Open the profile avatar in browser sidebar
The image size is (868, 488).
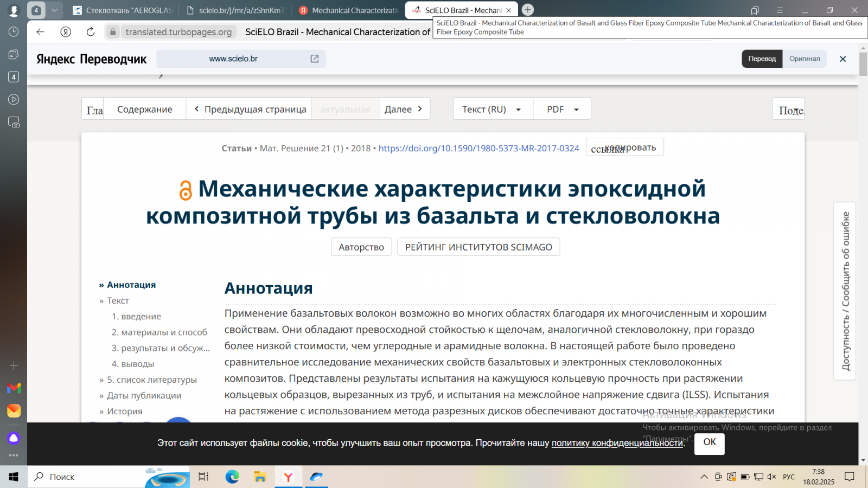coord(14,10)
